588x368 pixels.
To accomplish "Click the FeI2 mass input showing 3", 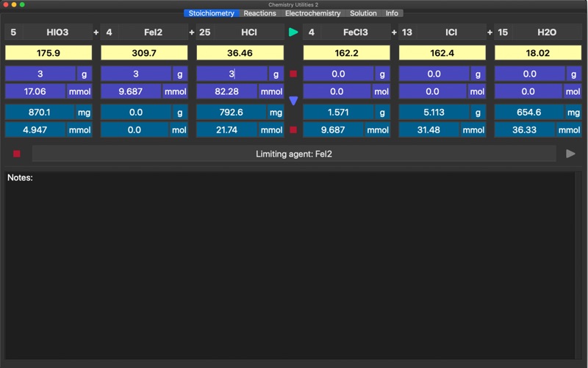I will (x=136, y=74).
